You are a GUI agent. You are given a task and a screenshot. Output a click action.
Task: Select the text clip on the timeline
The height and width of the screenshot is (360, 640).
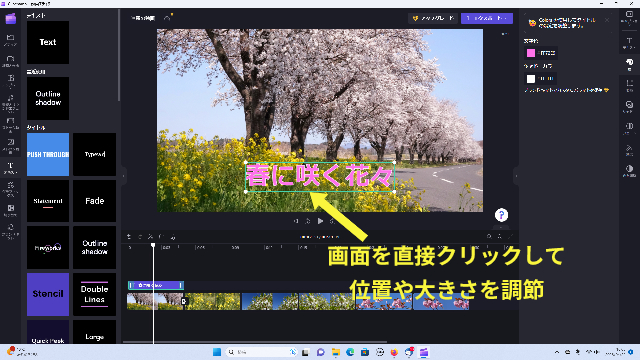tap(156, 285)
